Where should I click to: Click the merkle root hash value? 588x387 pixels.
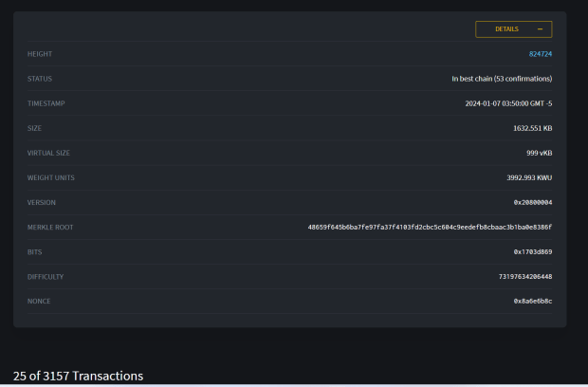[x=430, y=228]
